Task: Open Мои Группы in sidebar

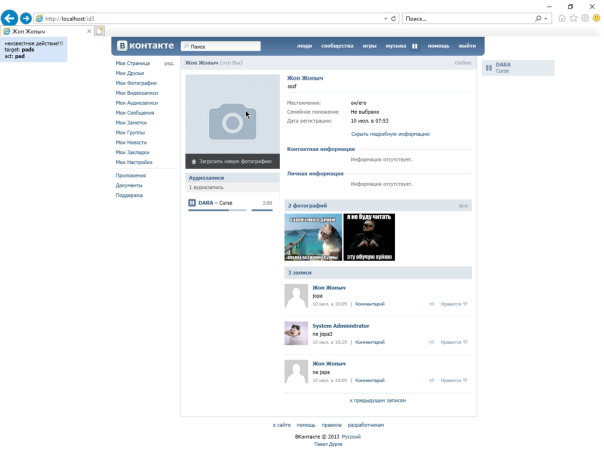Action: pos(130,132)
